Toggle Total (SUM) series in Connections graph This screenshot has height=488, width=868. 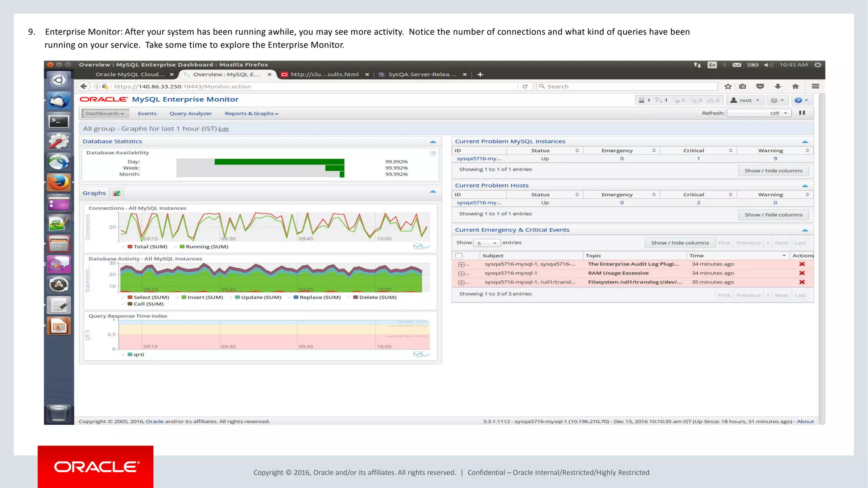click(147, 247)
